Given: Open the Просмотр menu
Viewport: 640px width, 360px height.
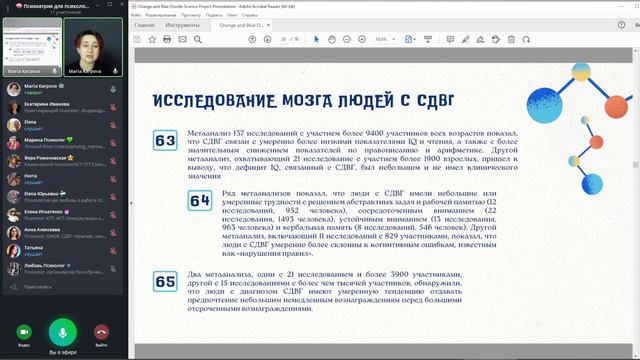Looking at the screenshot, I should [x=191, y=15].
